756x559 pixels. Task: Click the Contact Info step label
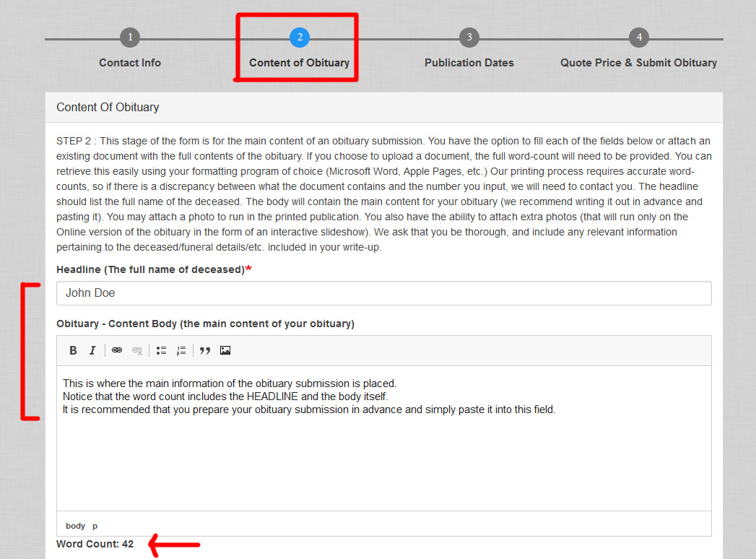click(x=130, y=63)
